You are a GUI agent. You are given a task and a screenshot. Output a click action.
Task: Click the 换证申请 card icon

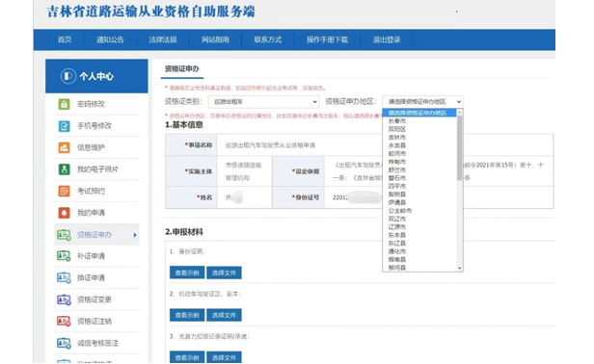pyautogui.click(x=64, y=278)
